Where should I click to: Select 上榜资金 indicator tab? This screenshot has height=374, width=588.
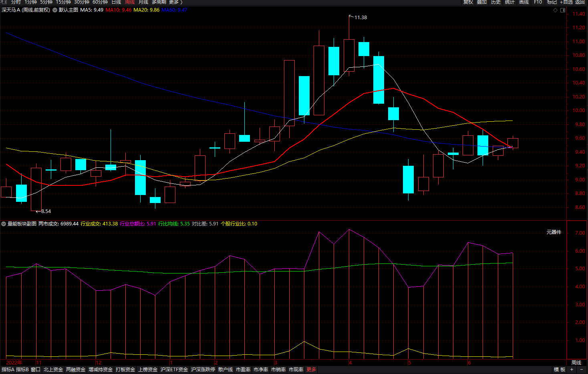[x=148, y=370]
